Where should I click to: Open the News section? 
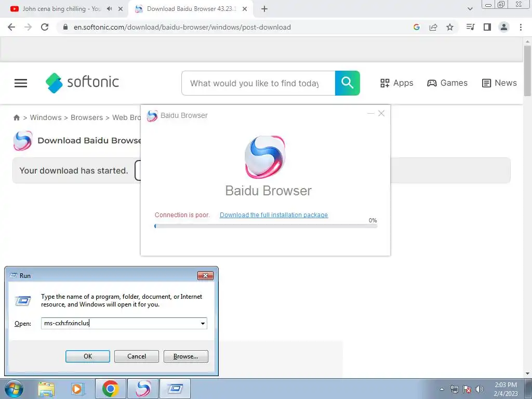pos(499,83)
